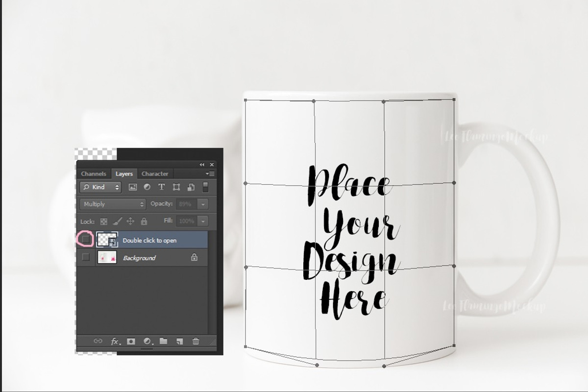This screenshot has height=392, width=588.
Task: Close the Layers panel
Action: point(212,165)
